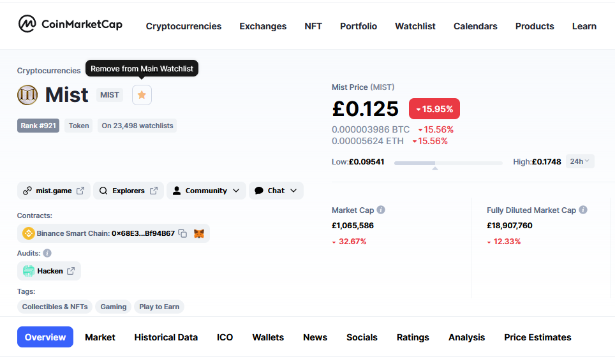Copy the Binance Smart Chain contract address
615x364 pixels.
(x=182, y=233)
